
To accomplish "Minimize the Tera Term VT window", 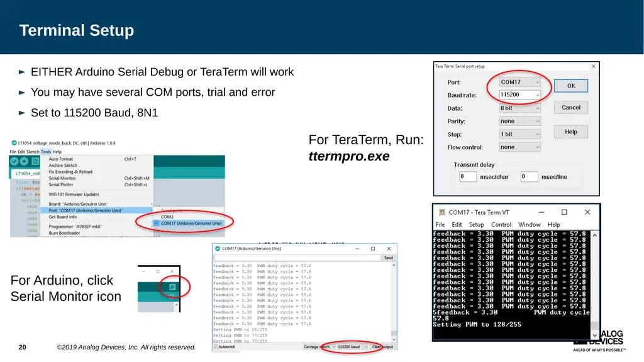I will pos(541,212).
